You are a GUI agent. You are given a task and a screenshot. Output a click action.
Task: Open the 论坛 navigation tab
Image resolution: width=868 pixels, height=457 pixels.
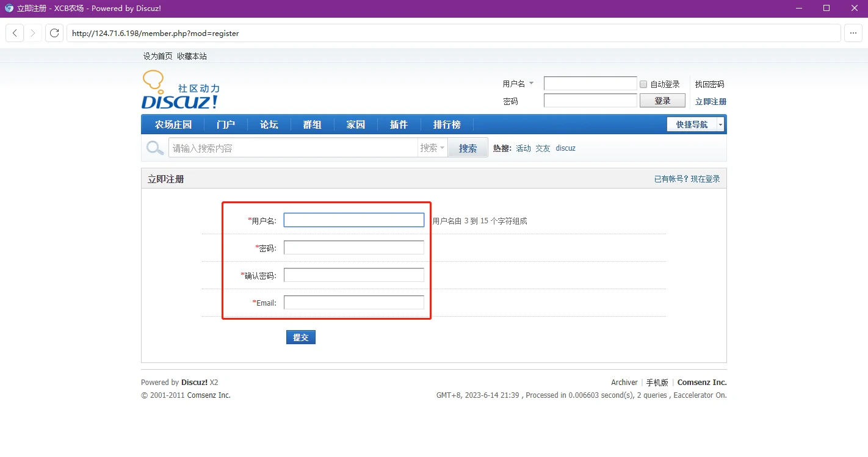coord(269,124)
